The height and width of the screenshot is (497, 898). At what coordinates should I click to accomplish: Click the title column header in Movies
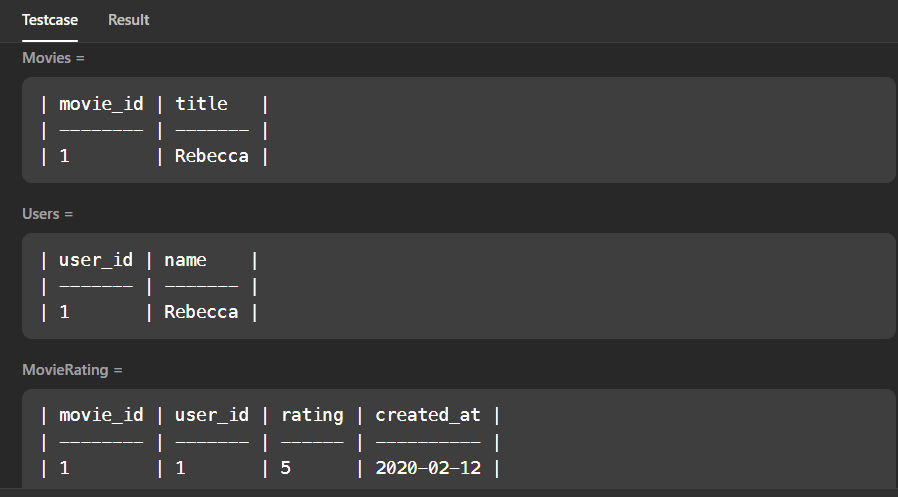(x=201, y=104)
